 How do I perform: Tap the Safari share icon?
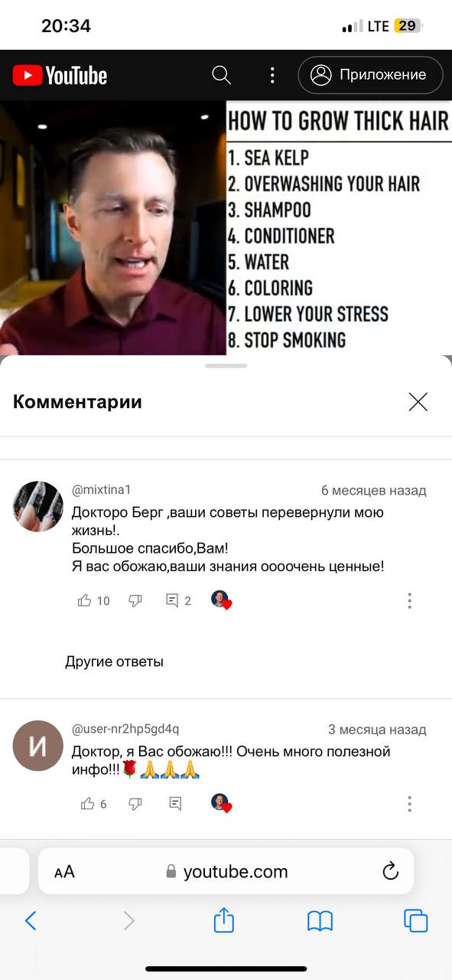[x=223, y=920]
